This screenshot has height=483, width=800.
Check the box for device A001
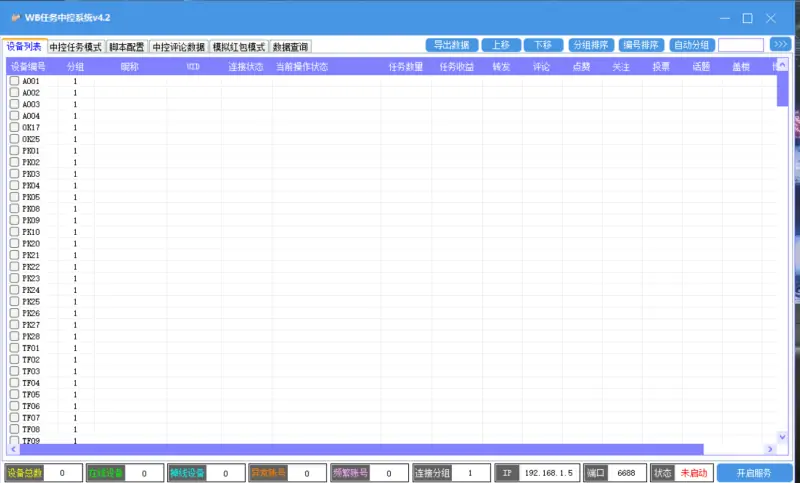pyautogui.click(x=14, y=81)
